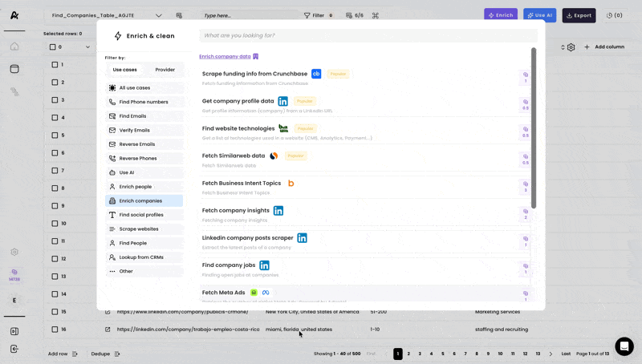Open row 16 LinkedIn link icon
Image resolution: width=642 pixels, height=364 pixels.
coord(108,330)
